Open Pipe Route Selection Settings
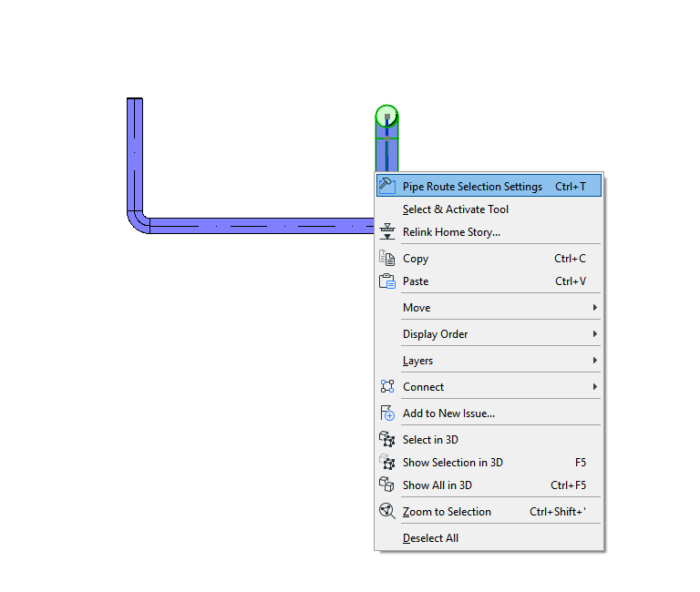 (489, 186)
